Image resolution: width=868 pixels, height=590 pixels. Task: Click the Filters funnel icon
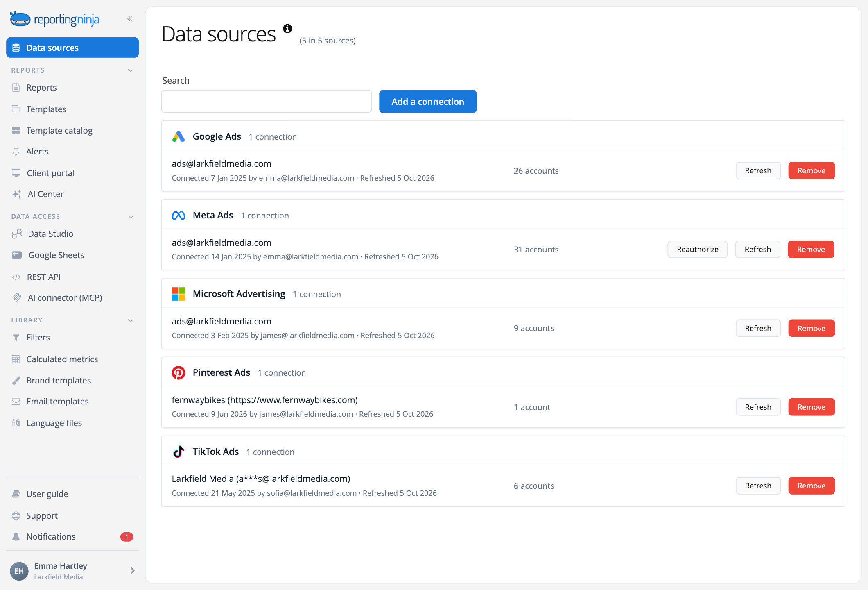(16, 338)
